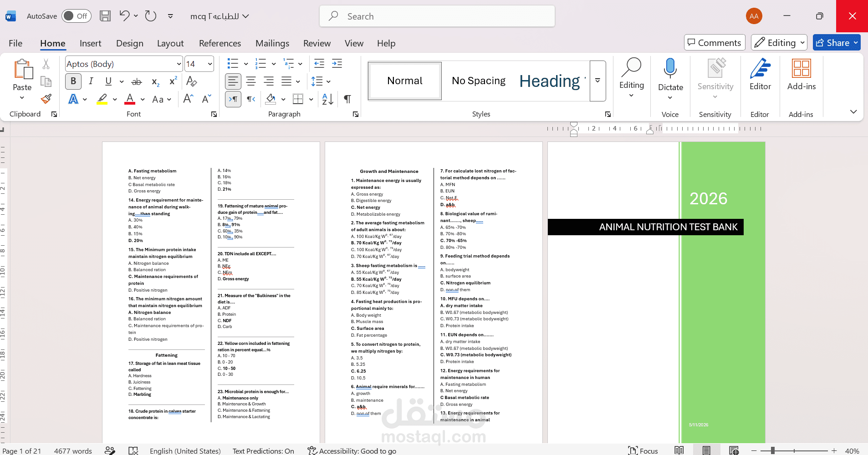Open the Layout ribbon tab
The width and height of the screenshot is (868, 455).
[170, 43]
